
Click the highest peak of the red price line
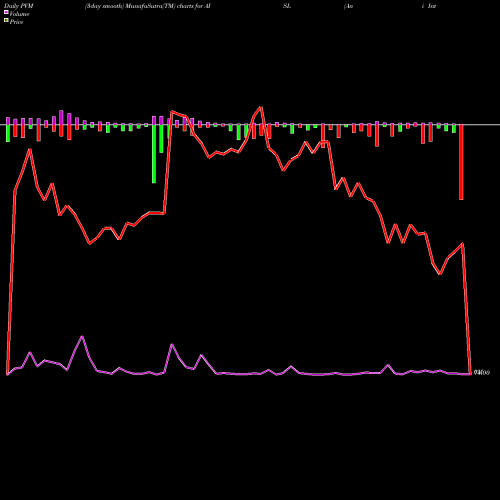click(261, 107)
